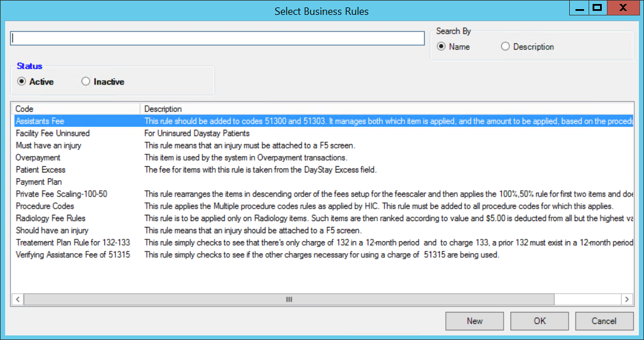Screen dimensions: 644x340
Task: Select the Patient Excess rule row
Action: point(324,169)
